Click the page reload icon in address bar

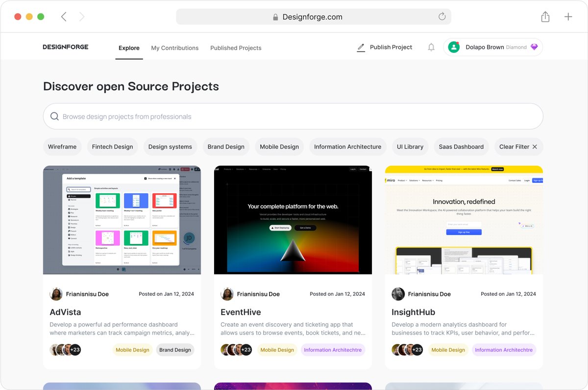coord(441,16)
